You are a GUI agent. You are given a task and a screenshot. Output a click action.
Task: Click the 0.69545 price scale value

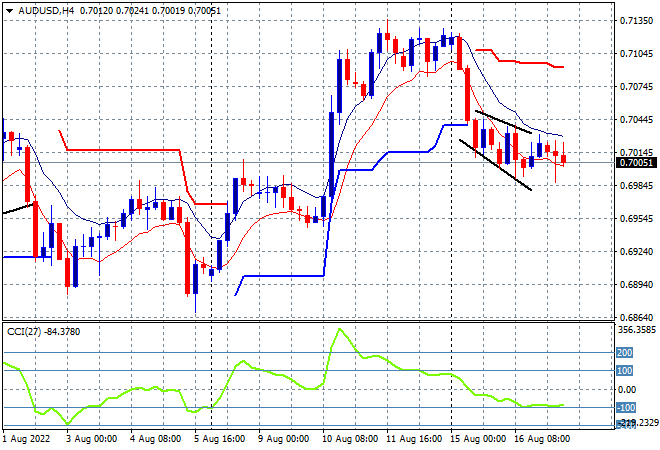636,218
